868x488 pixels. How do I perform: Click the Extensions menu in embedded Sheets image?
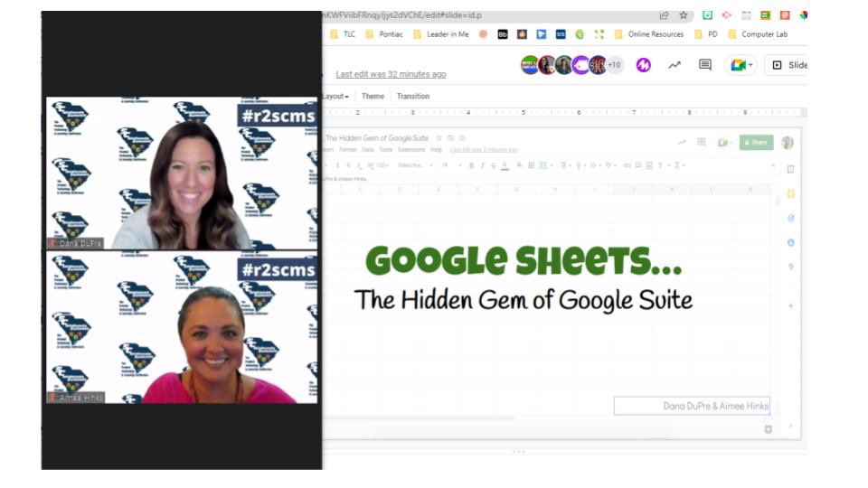411,150
